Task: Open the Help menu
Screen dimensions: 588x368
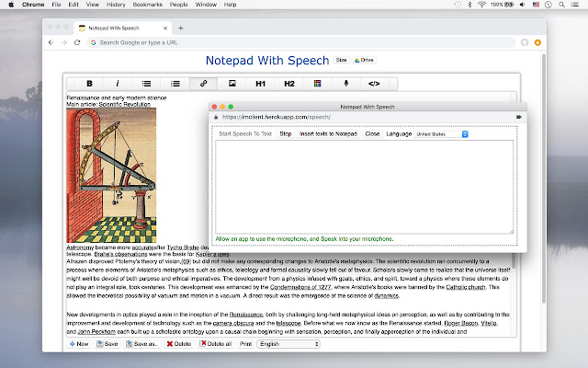Action: point(230,5)
